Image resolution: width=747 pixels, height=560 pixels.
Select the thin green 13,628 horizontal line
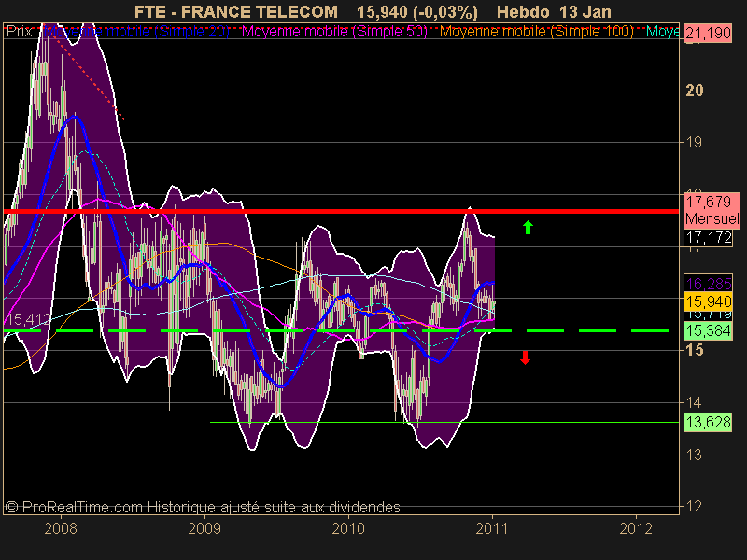click(444, 422)
